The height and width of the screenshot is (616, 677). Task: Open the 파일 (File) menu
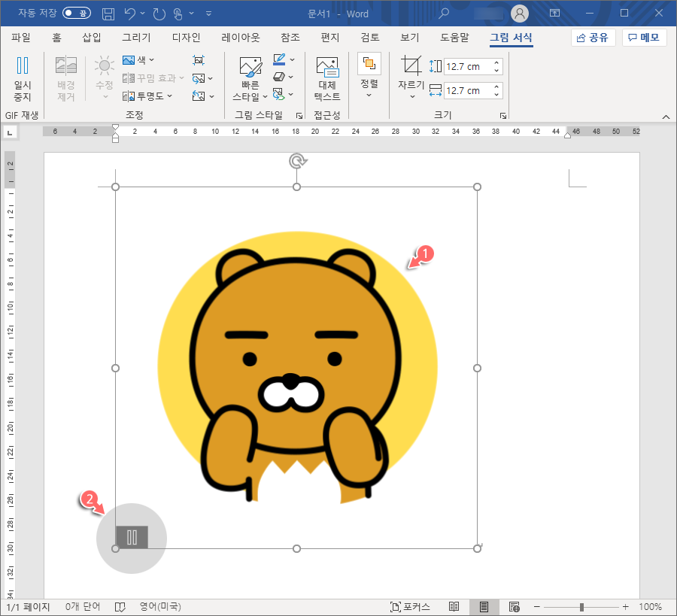[20, 37]
